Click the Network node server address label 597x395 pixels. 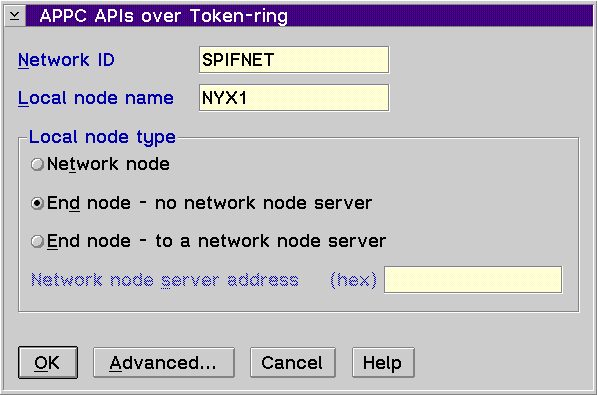[x=164, y=280]
